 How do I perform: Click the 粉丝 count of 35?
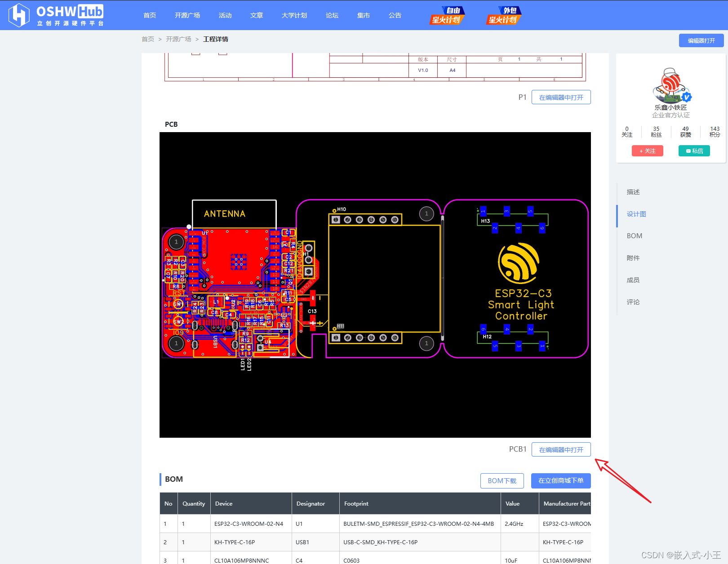point(656,132)
